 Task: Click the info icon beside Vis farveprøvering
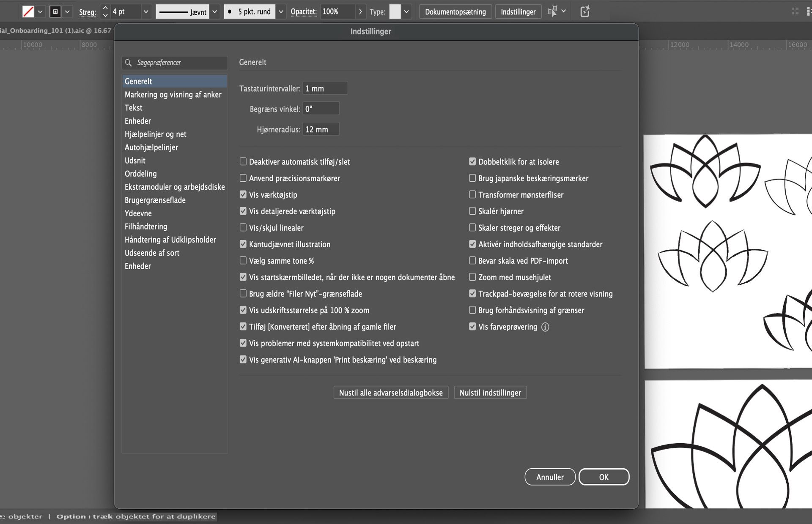[545, 327]
